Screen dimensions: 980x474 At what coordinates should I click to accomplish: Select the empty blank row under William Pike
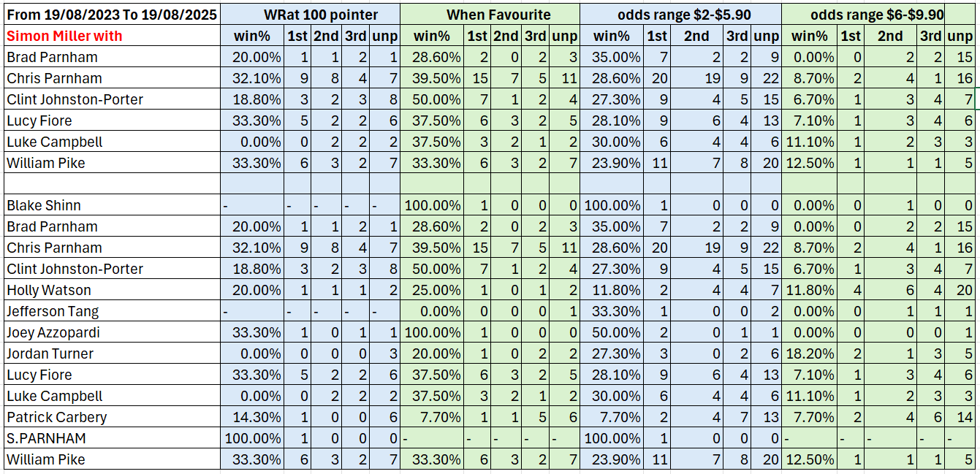[x=490, y=184]
